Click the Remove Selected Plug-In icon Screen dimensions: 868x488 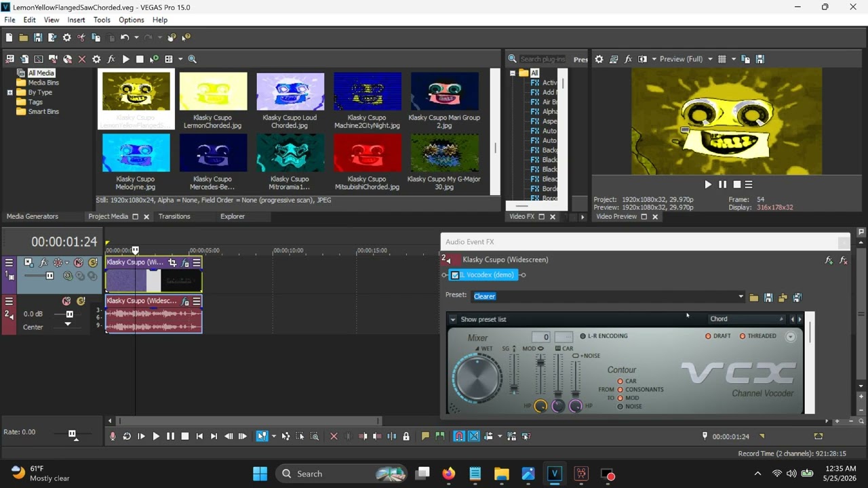[x=844, y=260]
